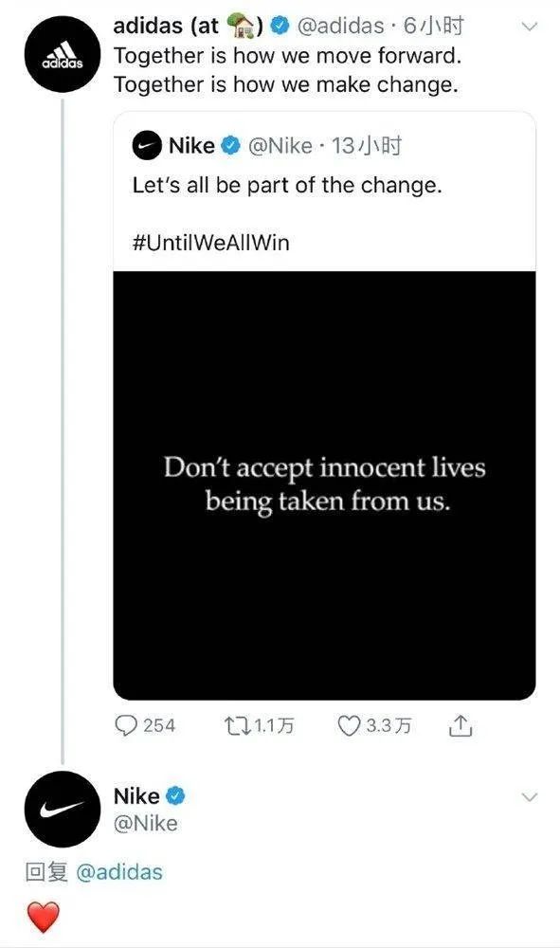Click small Nike avatar in quoted tweet

point(147,146)
